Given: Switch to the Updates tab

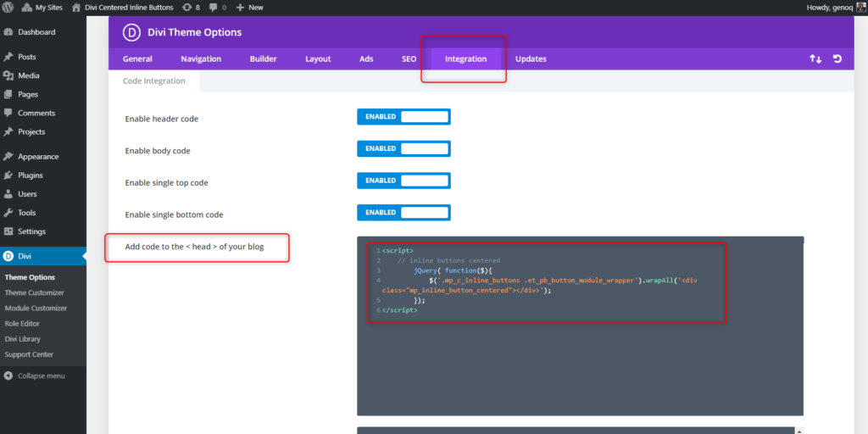Looking at the screenshot, I should pyautogui.click(x=531, y=59).
